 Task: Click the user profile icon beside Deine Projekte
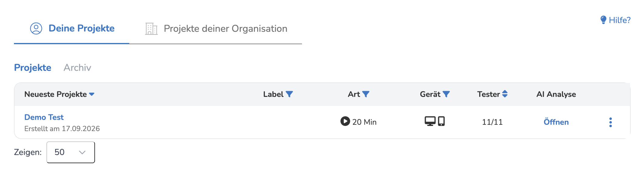(x=36, y=28)
